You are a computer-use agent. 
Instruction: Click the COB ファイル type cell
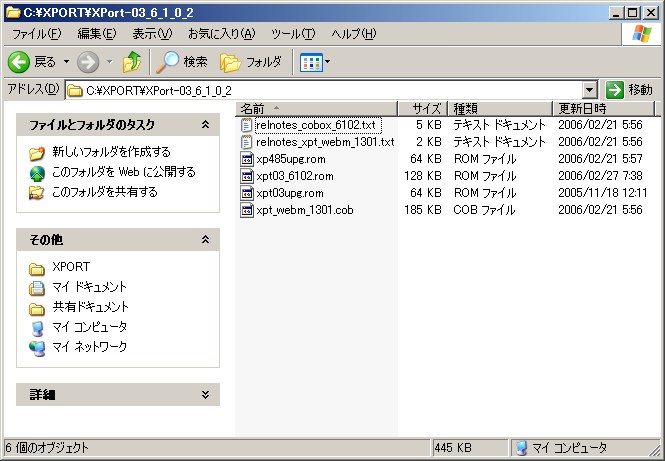(x=484, y=210)
